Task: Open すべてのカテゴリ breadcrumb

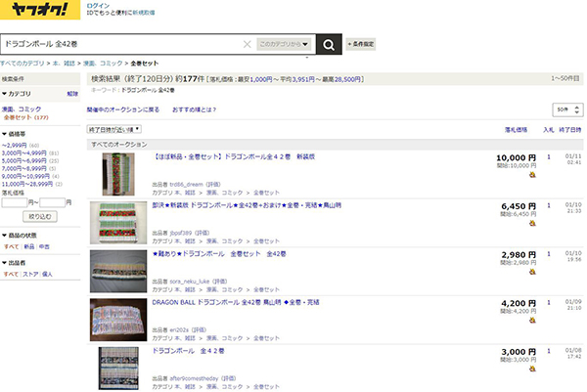Action: coord(23,64)
